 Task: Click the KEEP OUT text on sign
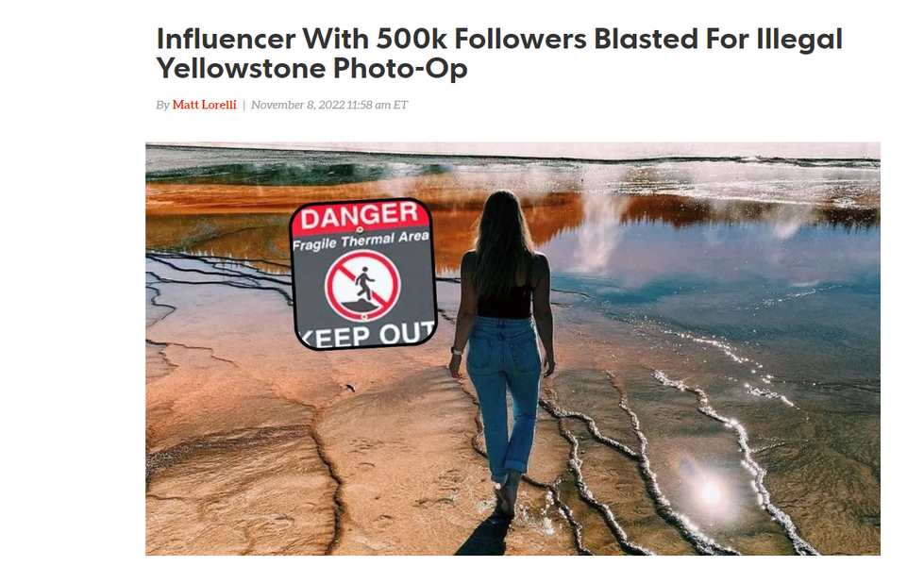367,335
